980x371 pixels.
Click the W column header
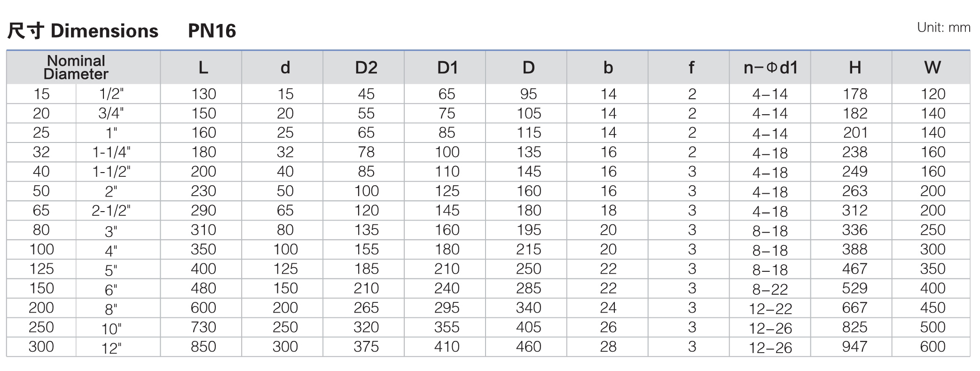click(x=931, y=67)
